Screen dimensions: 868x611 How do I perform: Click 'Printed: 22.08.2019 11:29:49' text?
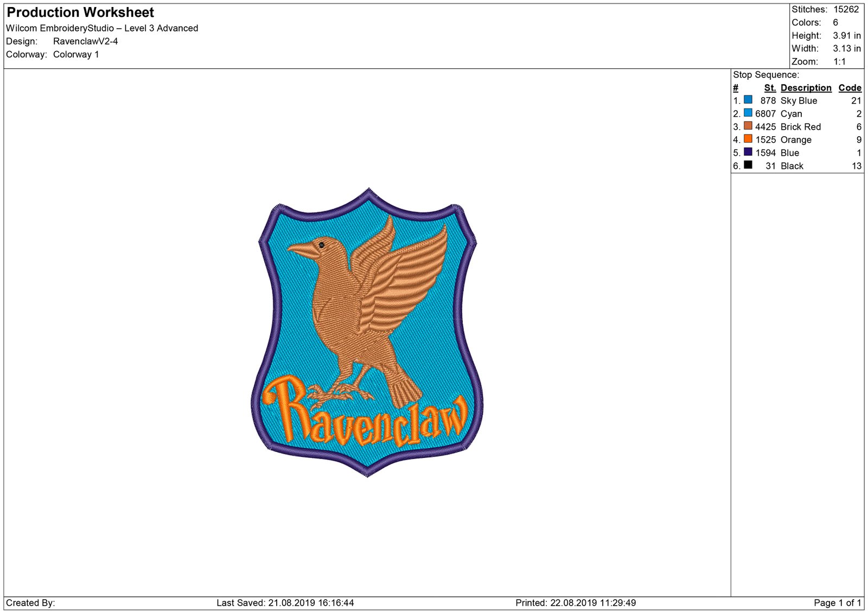[x=576, y=603]
